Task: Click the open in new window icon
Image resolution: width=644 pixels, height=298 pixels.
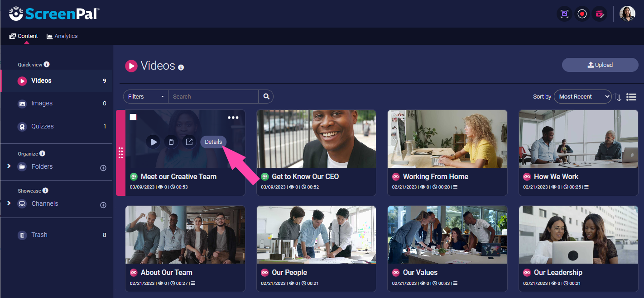Action: point(189,142)
